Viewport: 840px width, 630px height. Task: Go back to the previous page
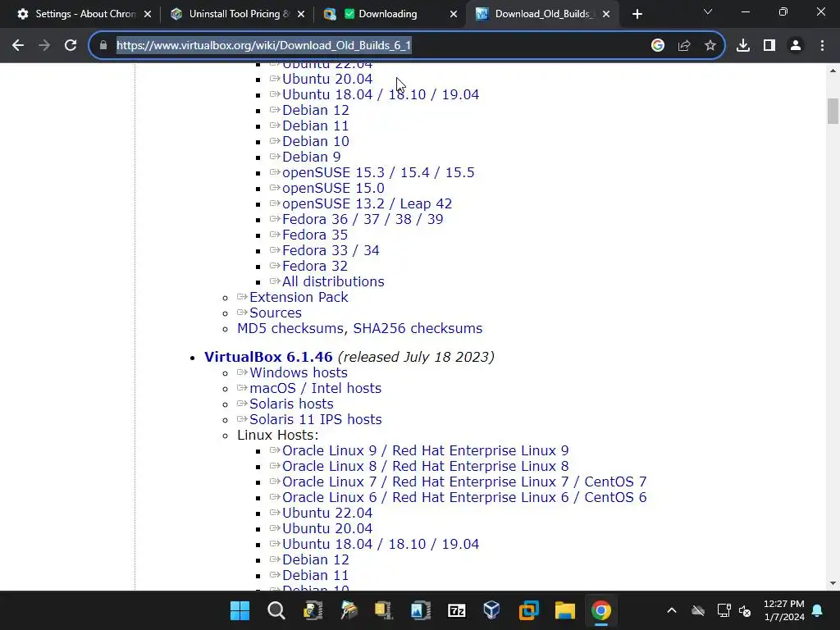point(18,46)
